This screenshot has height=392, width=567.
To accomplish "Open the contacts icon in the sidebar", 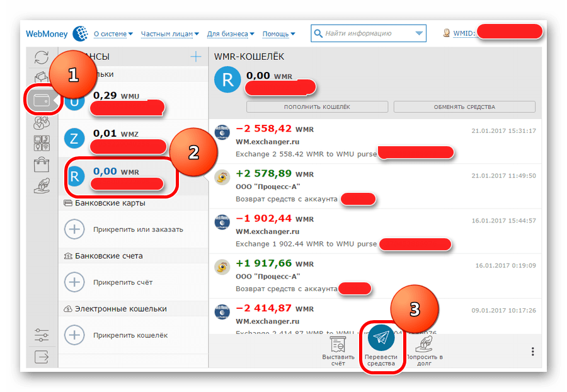I will pos(42,123).
